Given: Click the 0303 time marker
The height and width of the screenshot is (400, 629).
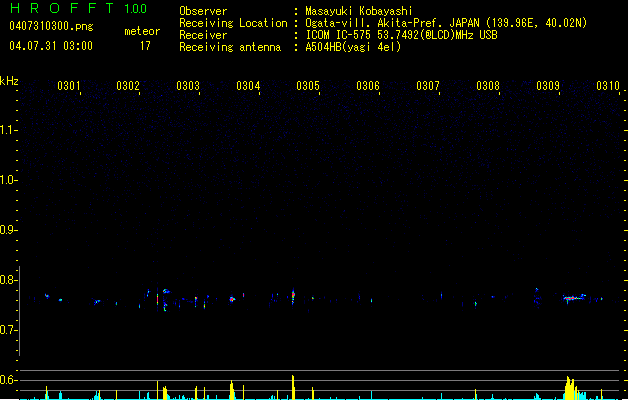Looking at the screenshot, I should (x=188, y=86).
